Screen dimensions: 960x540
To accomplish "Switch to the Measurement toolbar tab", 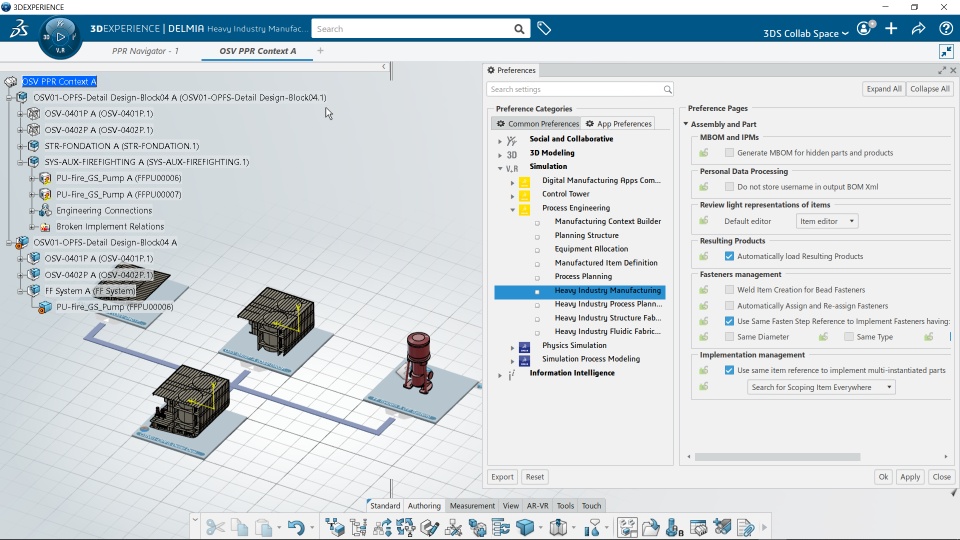I will 472,506.
